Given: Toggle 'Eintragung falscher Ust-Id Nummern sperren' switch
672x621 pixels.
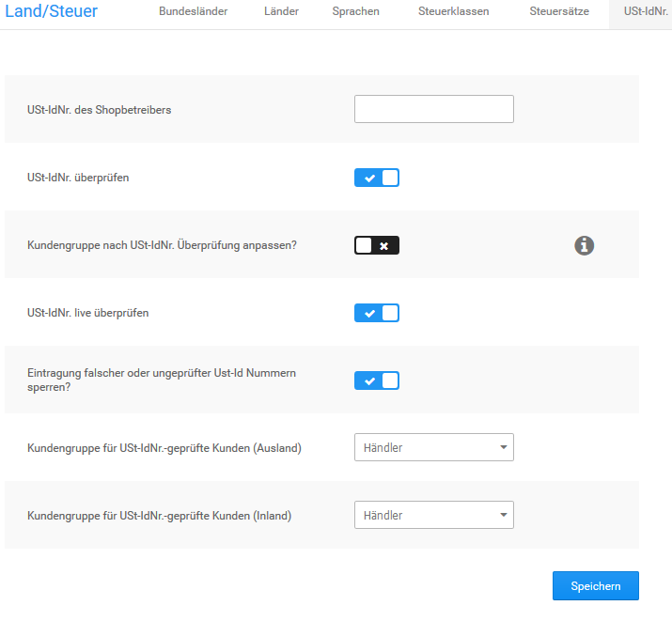Looking at the screenshot, I should tap(377, 380).
